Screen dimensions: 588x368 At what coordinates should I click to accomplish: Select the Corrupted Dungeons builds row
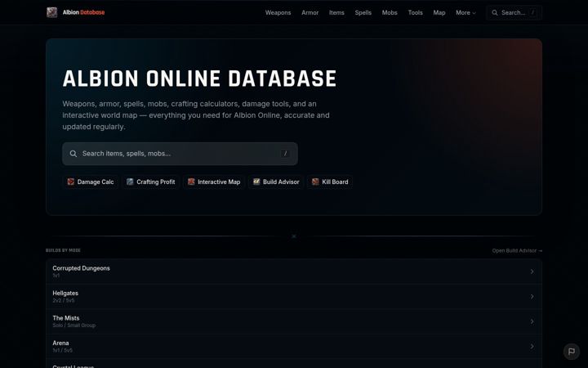coord(294,272)
